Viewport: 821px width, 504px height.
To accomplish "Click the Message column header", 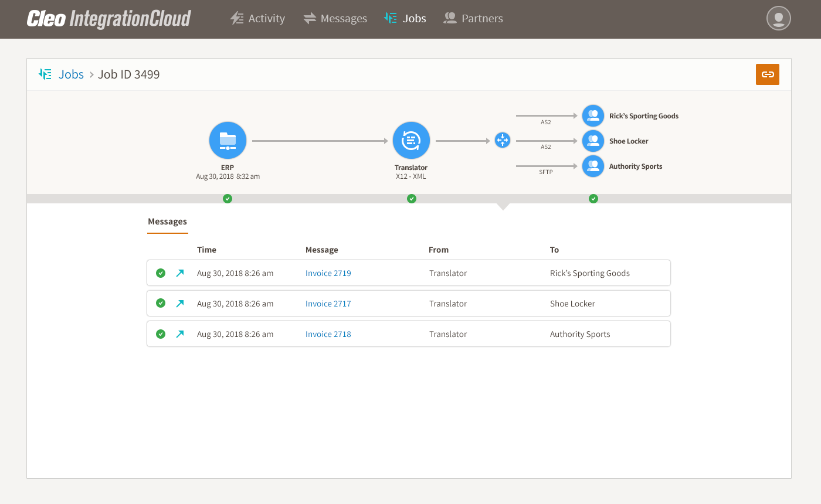I will (x=322, y=250).
